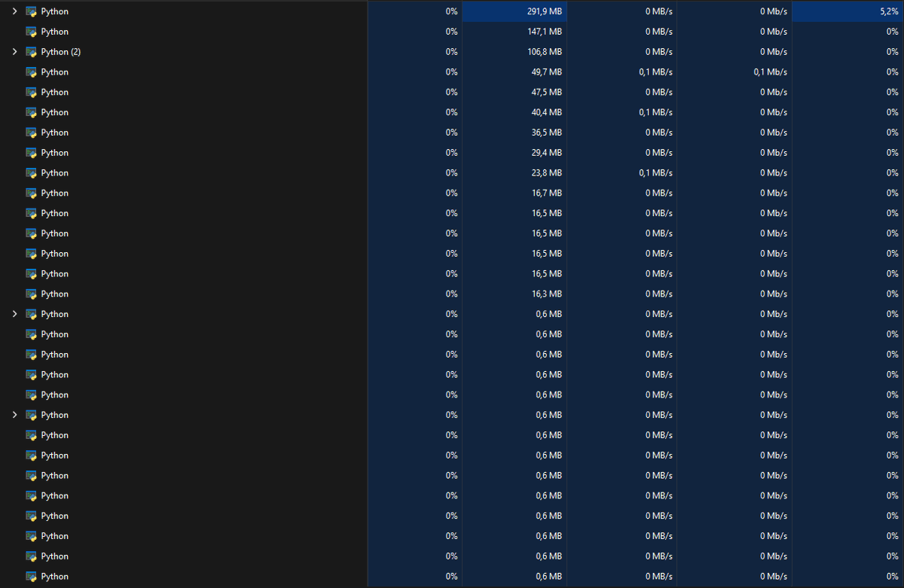
Task: Select the process name Python (2)
Action: click(61, 52)
